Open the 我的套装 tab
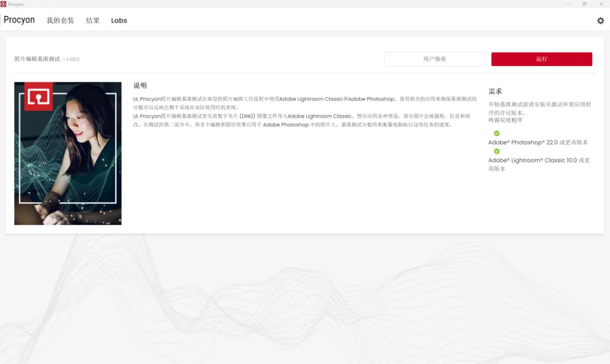610x364 pixels. pos(60,20)
